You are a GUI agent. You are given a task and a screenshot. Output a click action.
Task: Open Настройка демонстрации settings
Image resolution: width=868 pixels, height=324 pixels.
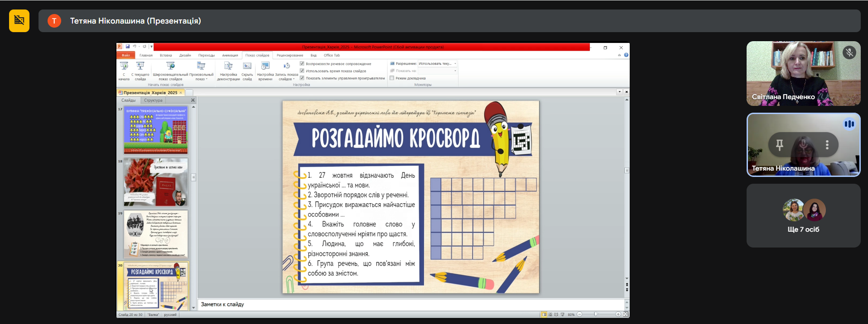pyautogui.click(x=228, y=67)
